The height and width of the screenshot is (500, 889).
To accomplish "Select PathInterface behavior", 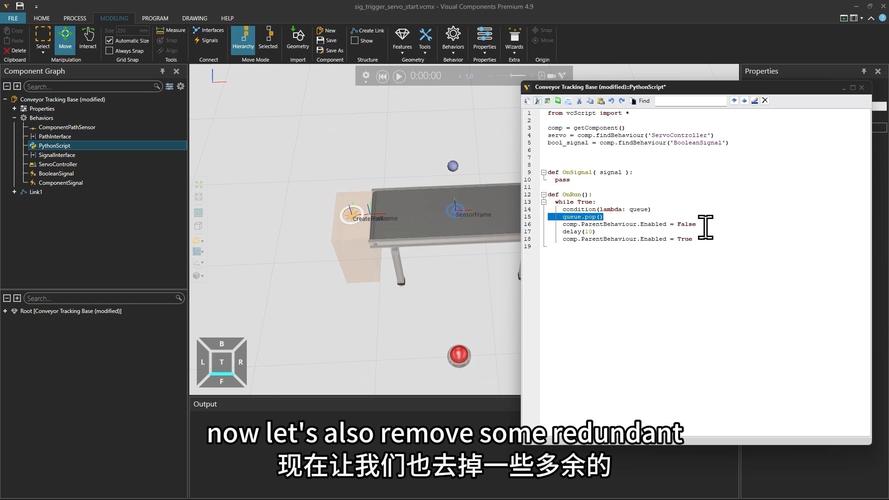I will 54,137.
